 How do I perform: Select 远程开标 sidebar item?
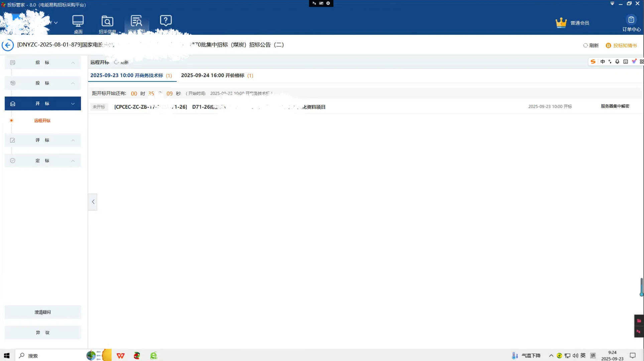(42, 120)
